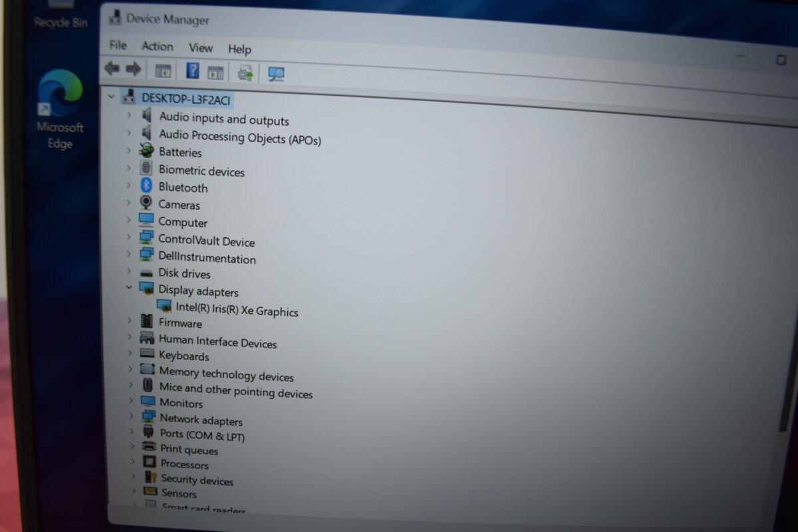Select the Firmware label
798x532 pixels.
tap(180, 323)
